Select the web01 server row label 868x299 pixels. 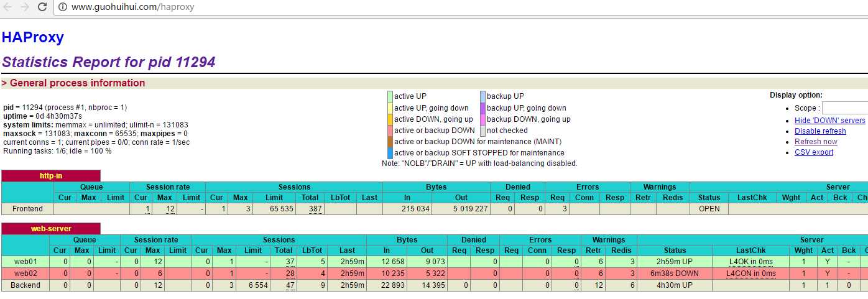pyautogui.click(x=26, y=262)
